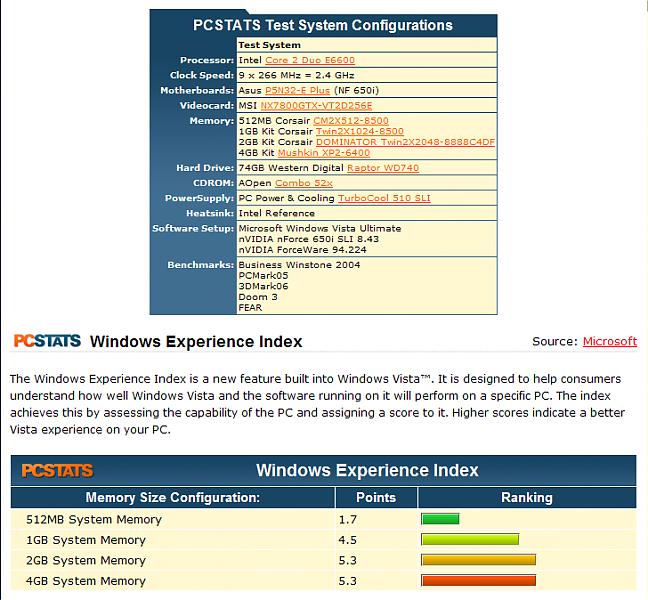
Task: Open the CM2X512-8500 memory link
Action: click(x=351, y=121)
